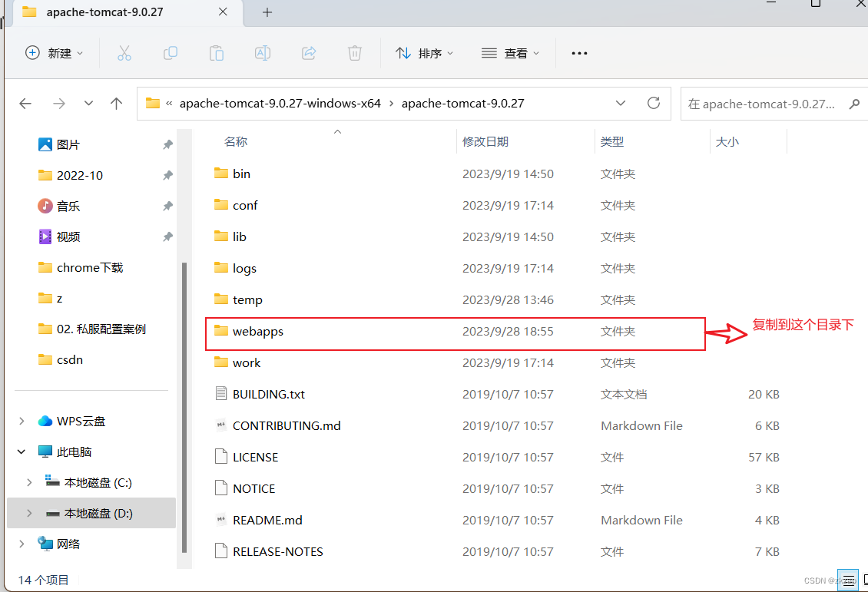868x592 pixels.
Task: Click the Delete trash can icon
Action: coord(355,53)
